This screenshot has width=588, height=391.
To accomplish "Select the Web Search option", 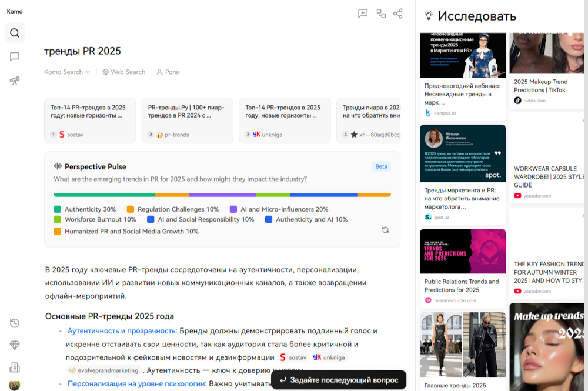I will point(123,72).
